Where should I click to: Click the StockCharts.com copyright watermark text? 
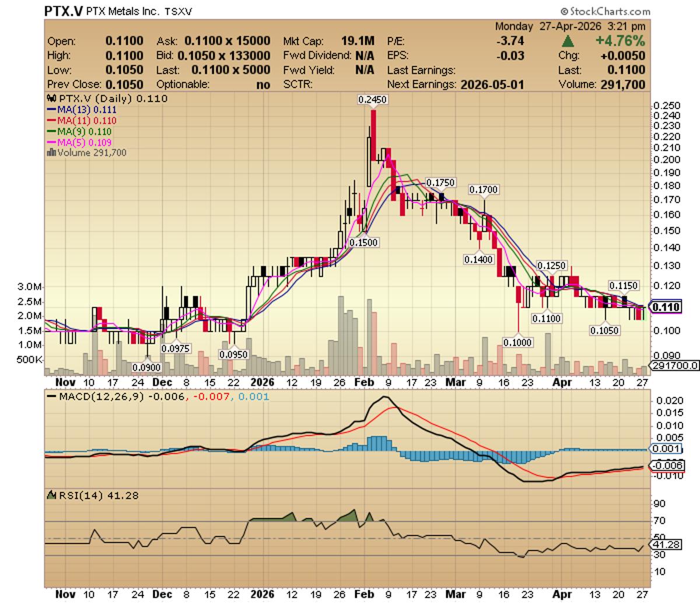(x=605, y=11)
